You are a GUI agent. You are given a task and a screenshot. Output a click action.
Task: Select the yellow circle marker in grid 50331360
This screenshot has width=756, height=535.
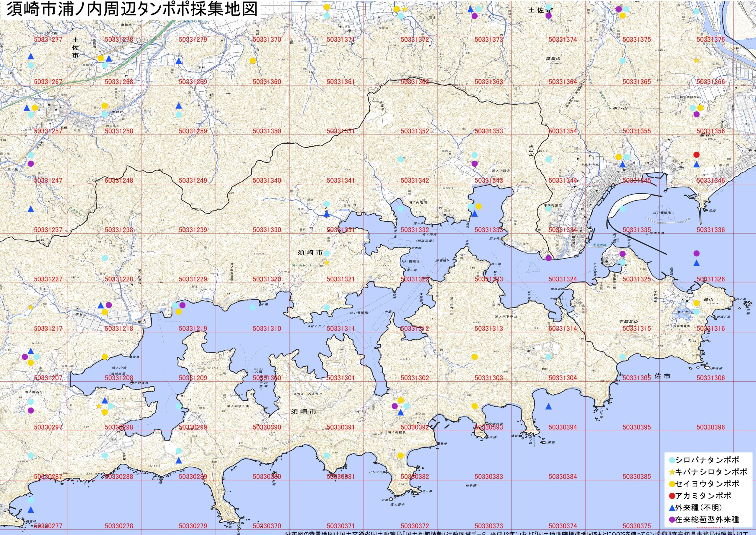tap(252, 61)
